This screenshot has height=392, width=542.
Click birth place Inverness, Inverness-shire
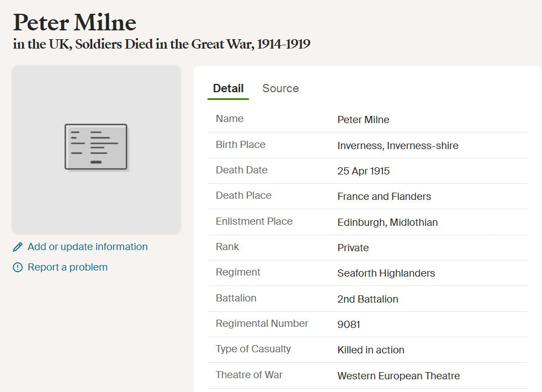tap(398, 146)
